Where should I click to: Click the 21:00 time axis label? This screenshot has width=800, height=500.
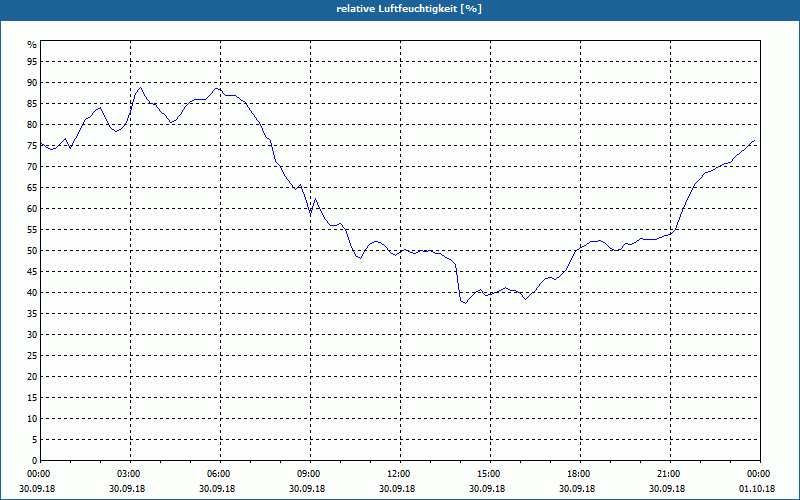667,473
